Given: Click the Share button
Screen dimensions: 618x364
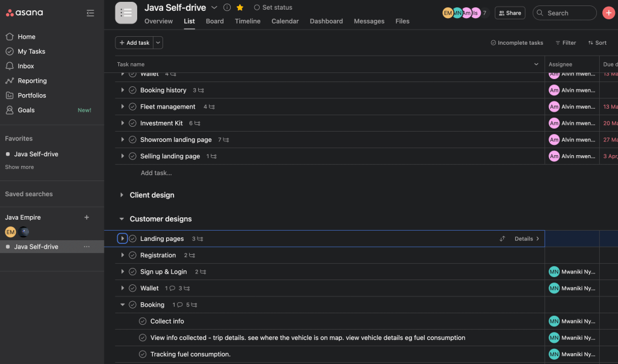Looking at the screenshot, I should click(x=509, y=13).
